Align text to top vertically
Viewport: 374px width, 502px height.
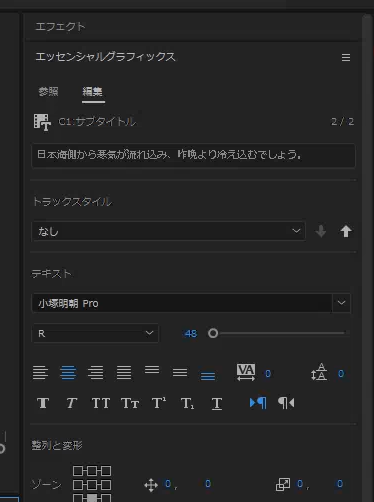point(152,370)
